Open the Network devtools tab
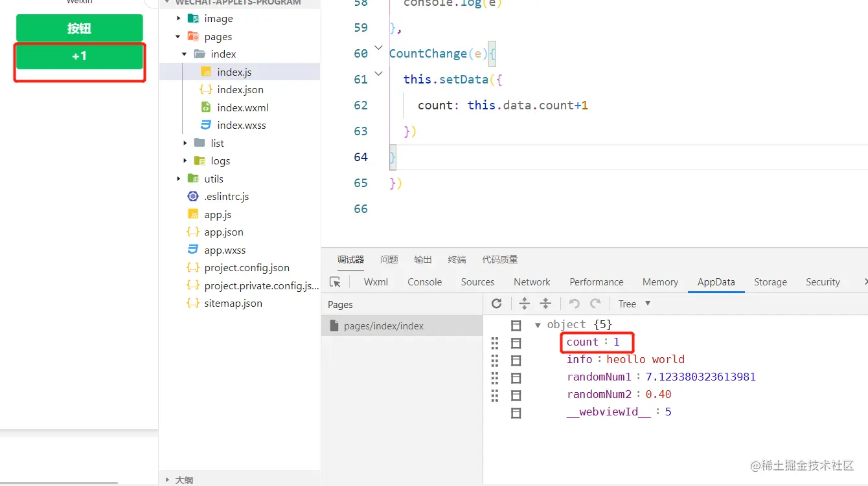The image size is (868, 486). click(x=532, y=282)
